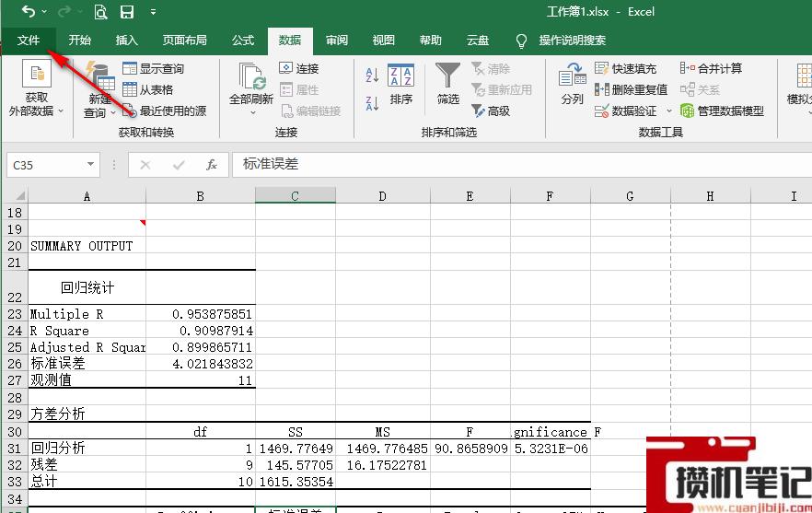Click the 回归统计 cell
The image size is (812, 513).
point(87,287)
